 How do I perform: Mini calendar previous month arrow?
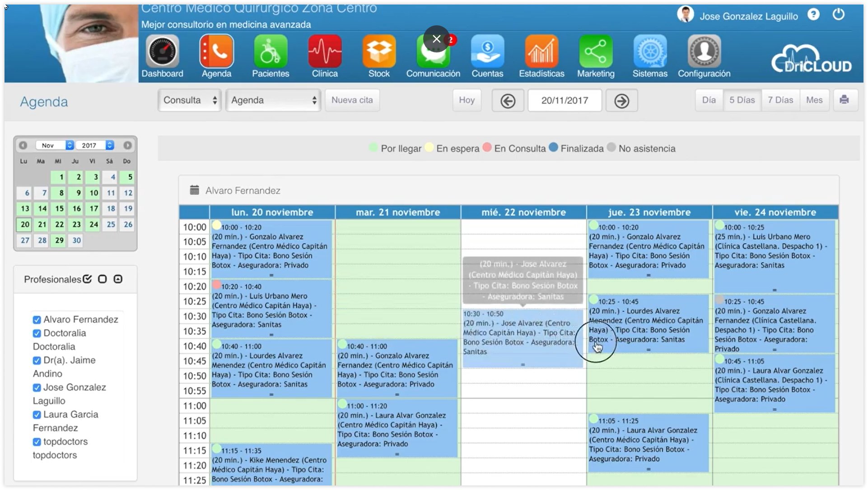(x=23, y=145)
